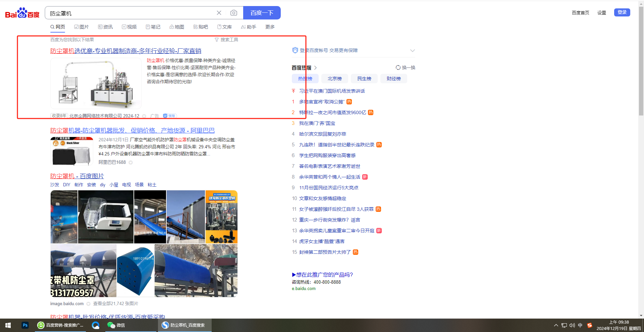
Task: Open the volume tray icon
Action: click(572, 325)
